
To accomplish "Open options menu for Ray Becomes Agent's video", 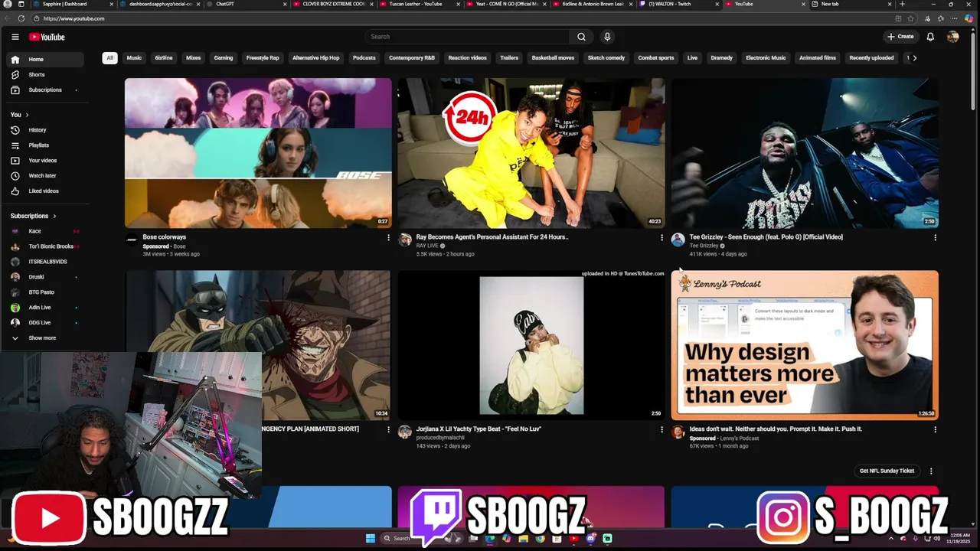I will click(661, 237).
